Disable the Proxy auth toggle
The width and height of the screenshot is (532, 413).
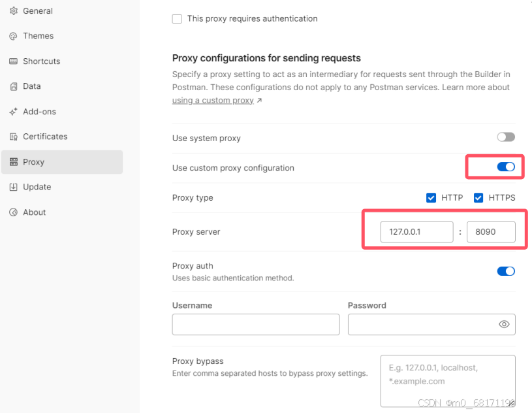[506, 271]
